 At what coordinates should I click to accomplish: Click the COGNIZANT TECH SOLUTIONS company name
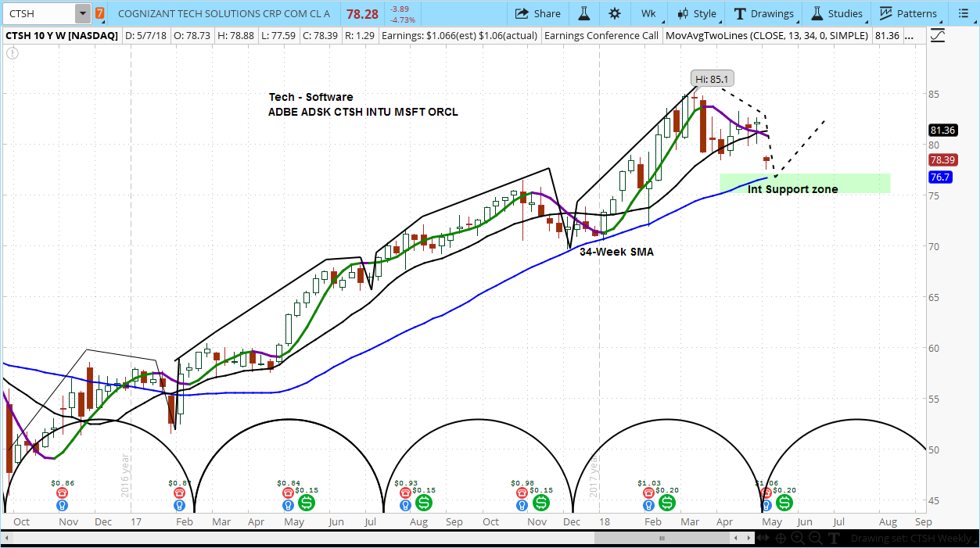click(x=224, y=13)
